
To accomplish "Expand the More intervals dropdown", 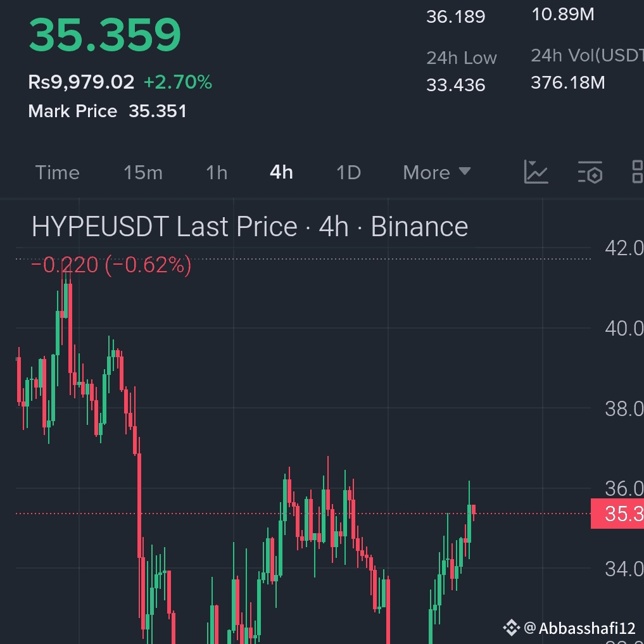I will pyautogui.click(x=436, y=172).
